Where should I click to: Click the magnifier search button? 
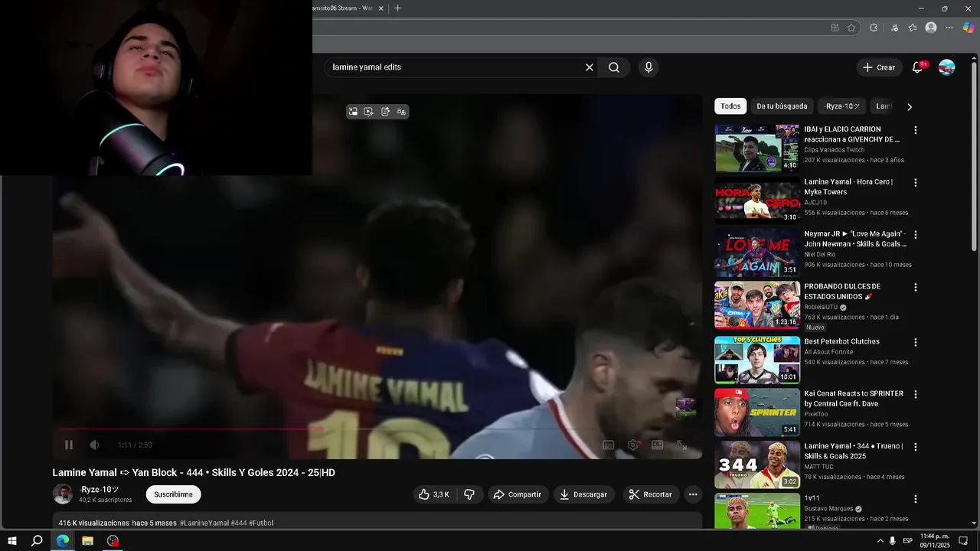614,67
